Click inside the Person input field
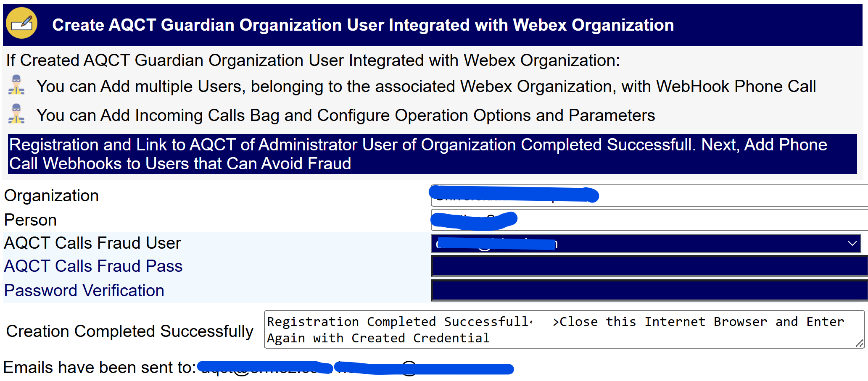The width and height of the screenshot is (868, 381). pyautogui.click(x=647, y=220)
